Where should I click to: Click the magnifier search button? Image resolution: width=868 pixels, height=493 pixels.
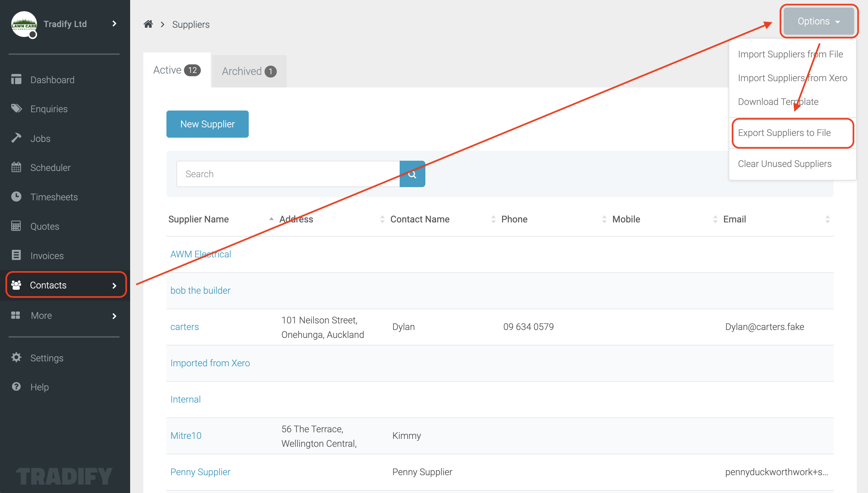(412, 174)
